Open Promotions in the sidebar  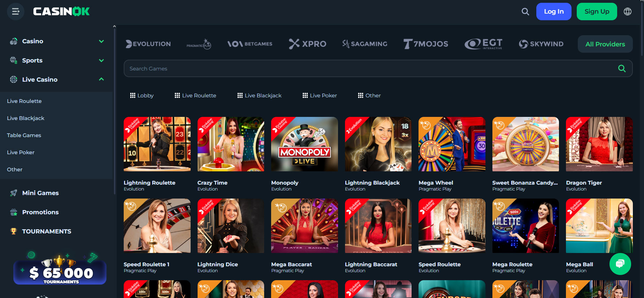(40, 212)
